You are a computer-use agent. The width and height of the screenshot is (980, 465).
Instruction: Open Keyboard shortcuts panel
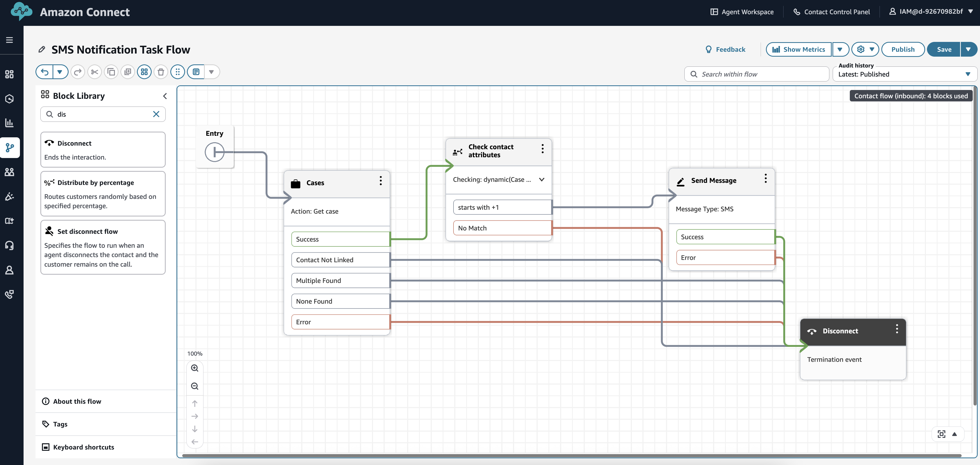(83, 447)
